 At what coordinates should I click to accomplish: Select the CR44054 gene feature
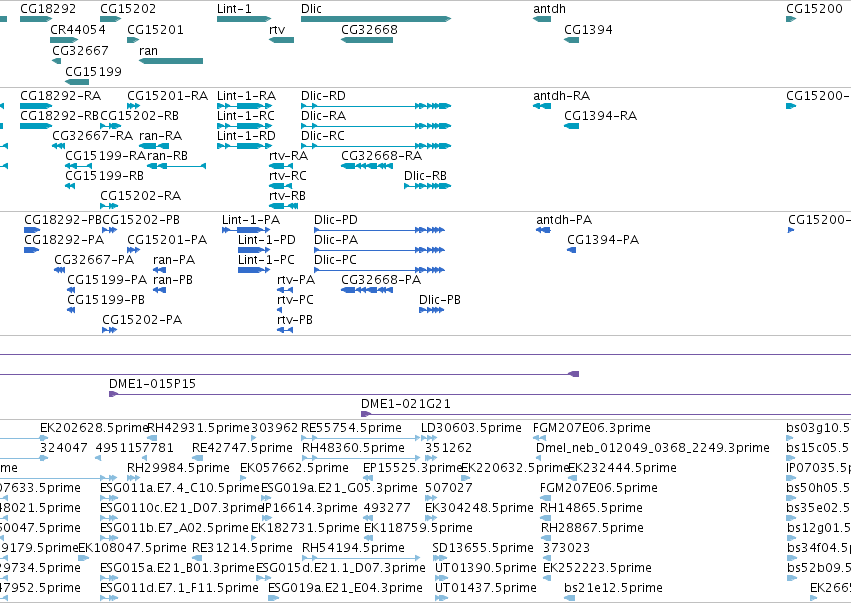click(x=64, y=40)
